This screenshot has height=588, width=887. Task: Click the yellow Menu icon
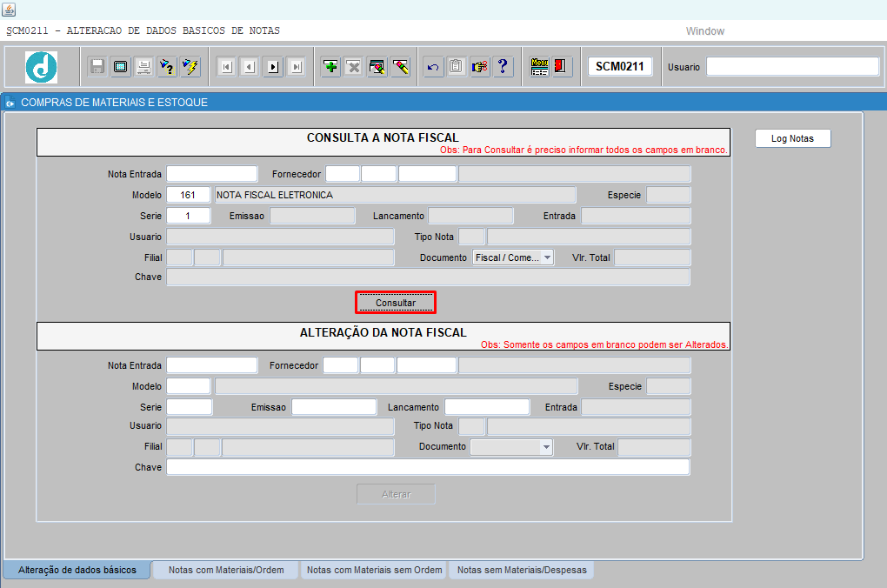point(539,67)
